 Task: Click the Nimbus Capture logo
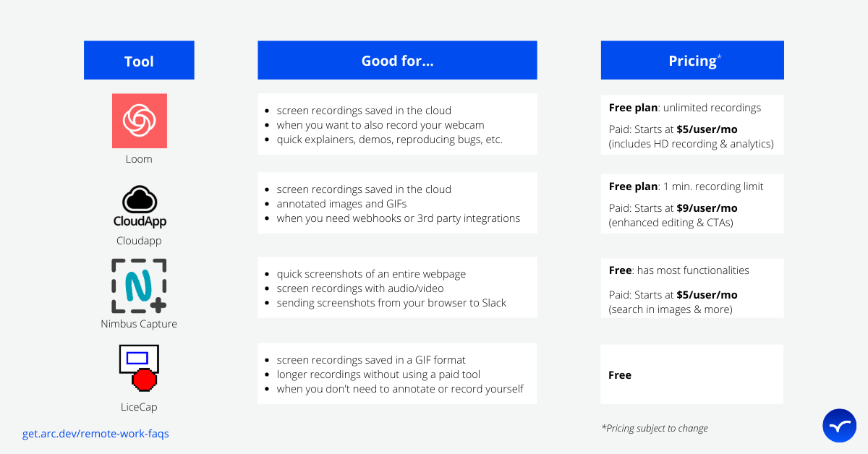click(x=140, y=286)
